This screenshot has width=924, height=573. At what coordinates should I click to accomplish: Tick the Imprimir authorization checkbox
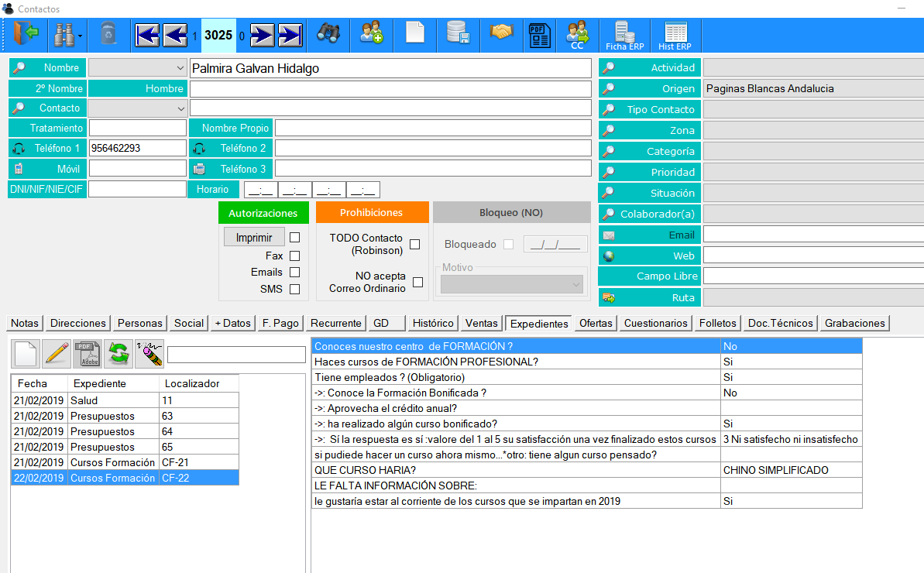click(x=294, y=237)
